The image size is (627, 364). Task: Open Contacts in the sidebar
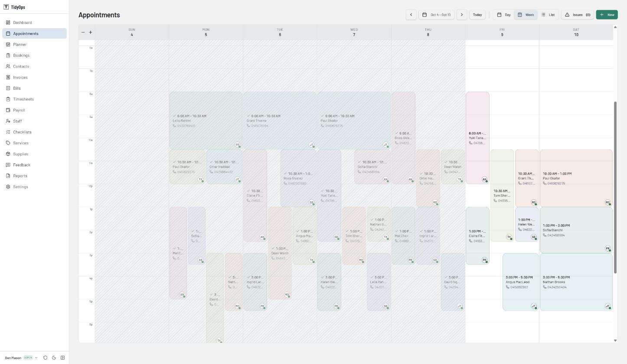34,66
